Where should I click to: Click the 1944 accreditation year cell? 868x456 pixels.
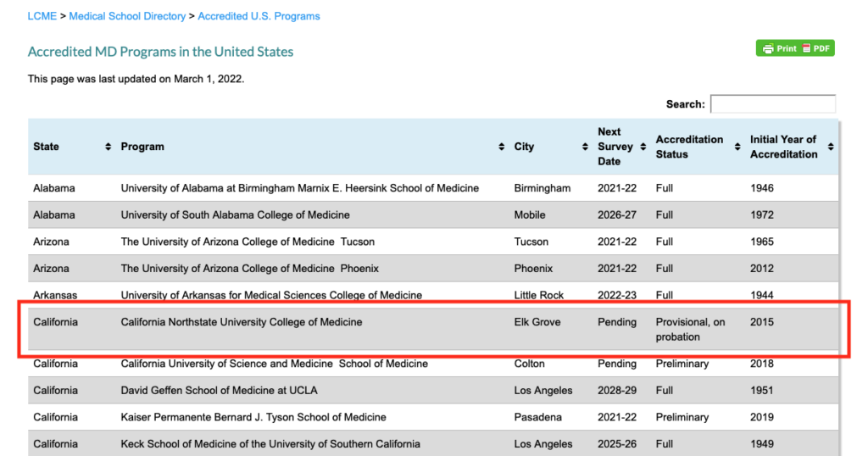(762, 295)
